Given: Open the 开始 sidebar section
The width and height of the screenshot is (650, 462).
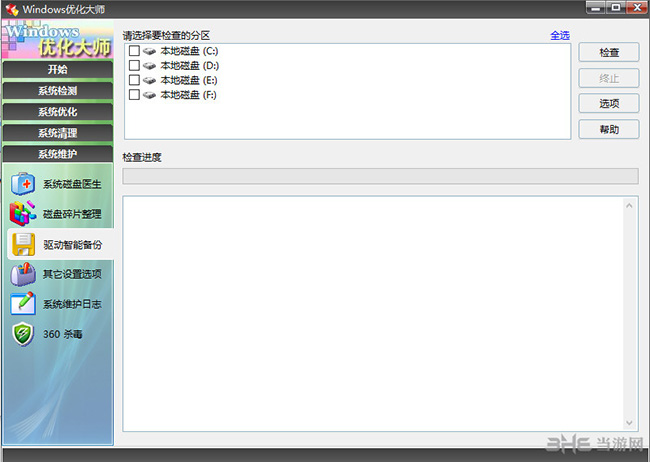Looking at the screenshot, I should (x=58, y=69).
